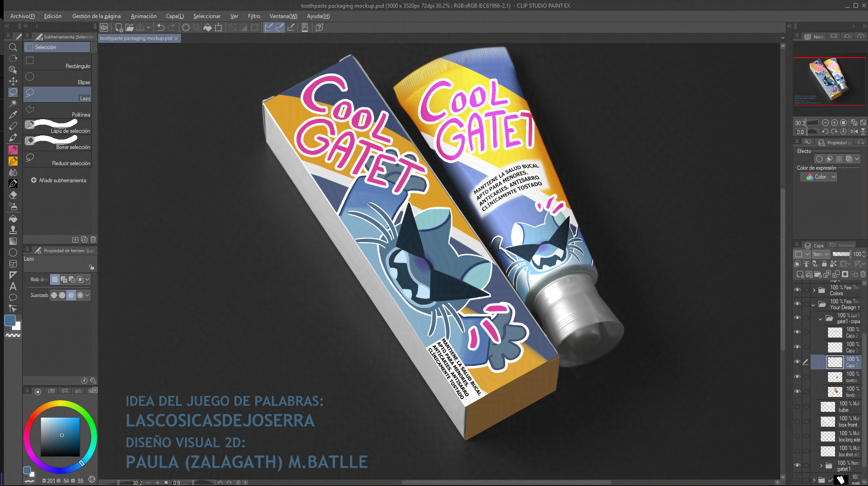Hide the Your Design folder
The height and width of the screenshot is (486, 868).
(797, 304)
